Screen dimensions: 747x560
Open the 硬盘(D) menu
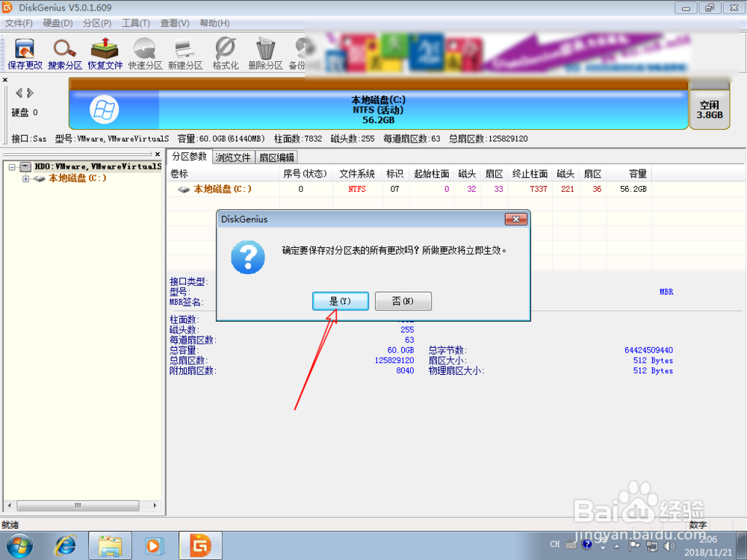click(58, 23)
